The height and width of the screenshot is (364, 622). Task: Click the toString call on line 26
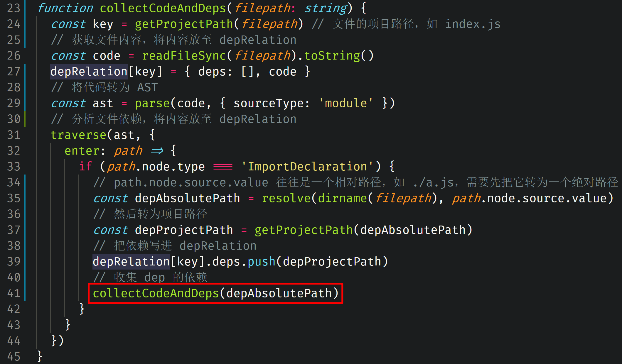tap(332, 56)
